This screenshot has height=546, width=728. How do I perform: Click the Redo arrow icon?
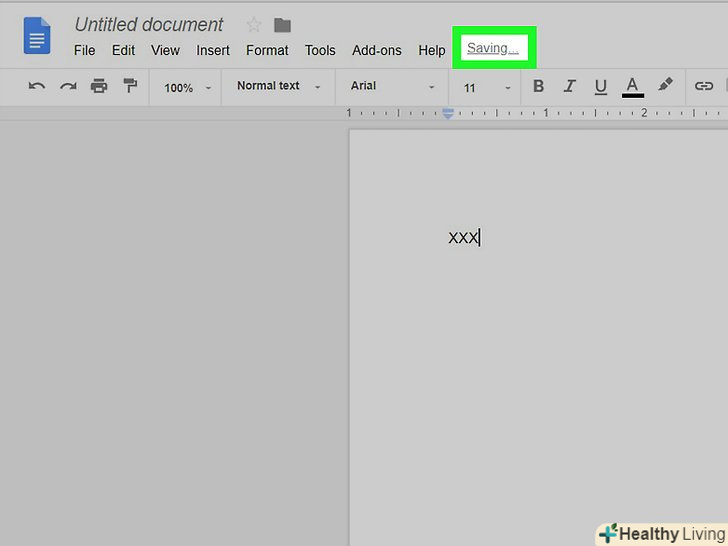pos(68,86)
